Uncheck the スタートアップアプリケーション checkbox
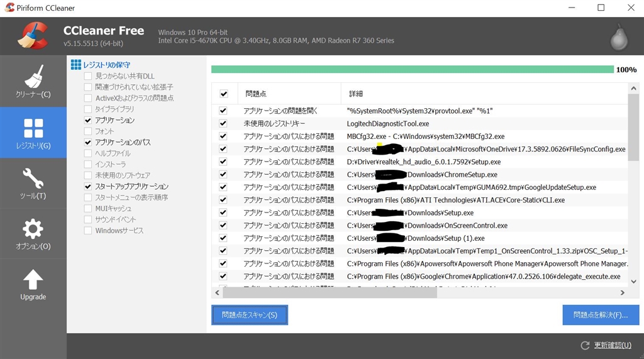The width and height of the screenshot is (644, 359). coord(88,187)
